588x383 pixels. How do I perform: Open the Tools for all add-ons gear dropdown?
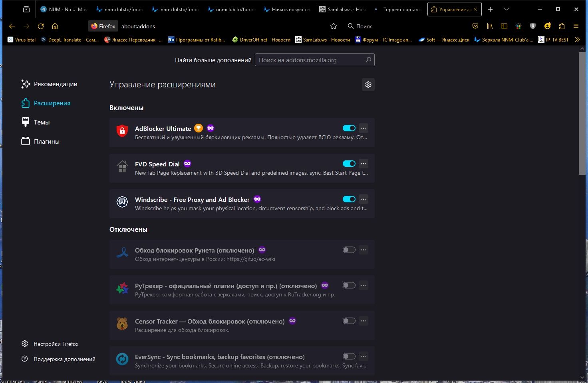click(x=368, y=85)
